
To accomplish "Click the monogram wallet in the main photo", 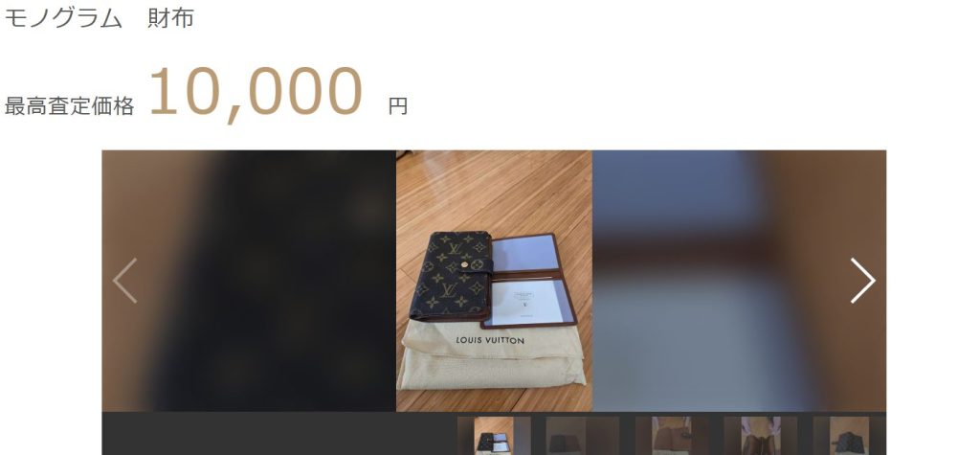I will tap(450, 277).
